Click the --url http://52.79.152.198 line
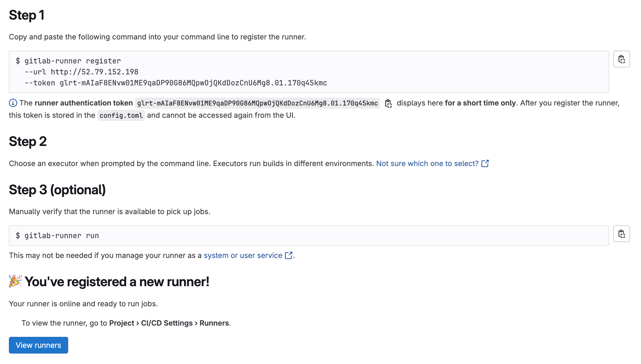The image size is (641, 364). point(81,72)
